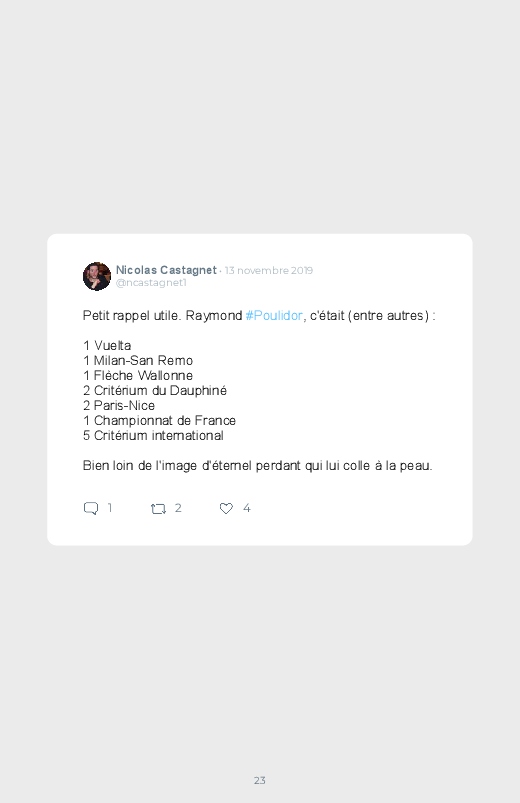Click the '1 Milan-San Remo' line
This screenshot has width=520, height=803.
point(138,361)
